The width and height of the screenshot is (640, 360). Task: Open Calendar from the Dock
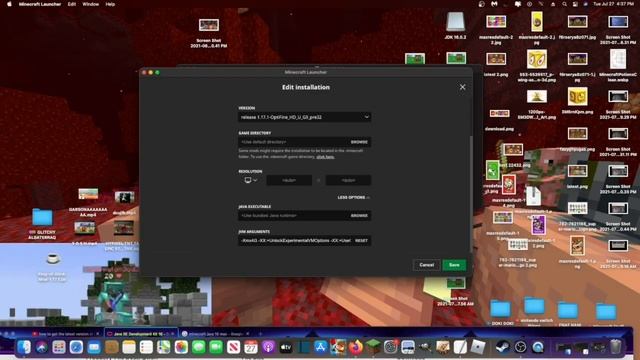click(x=251, y=347)
